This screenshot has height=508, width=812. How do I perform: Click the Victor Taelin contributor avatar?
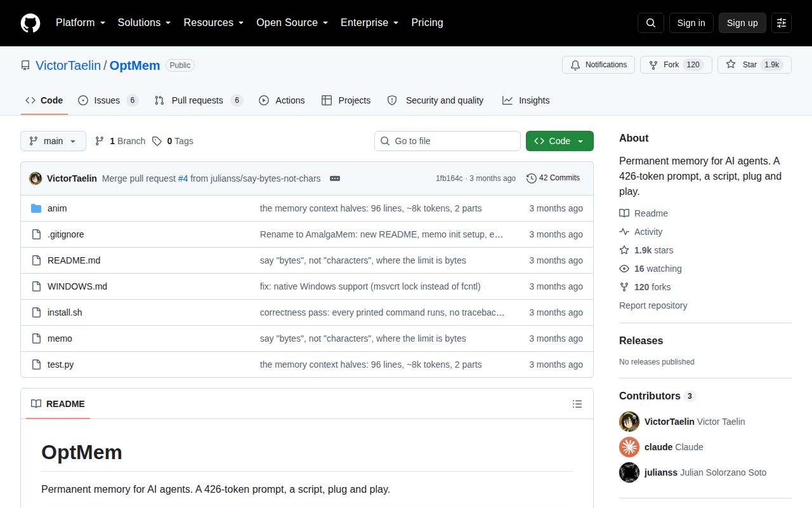click(629, 422)
